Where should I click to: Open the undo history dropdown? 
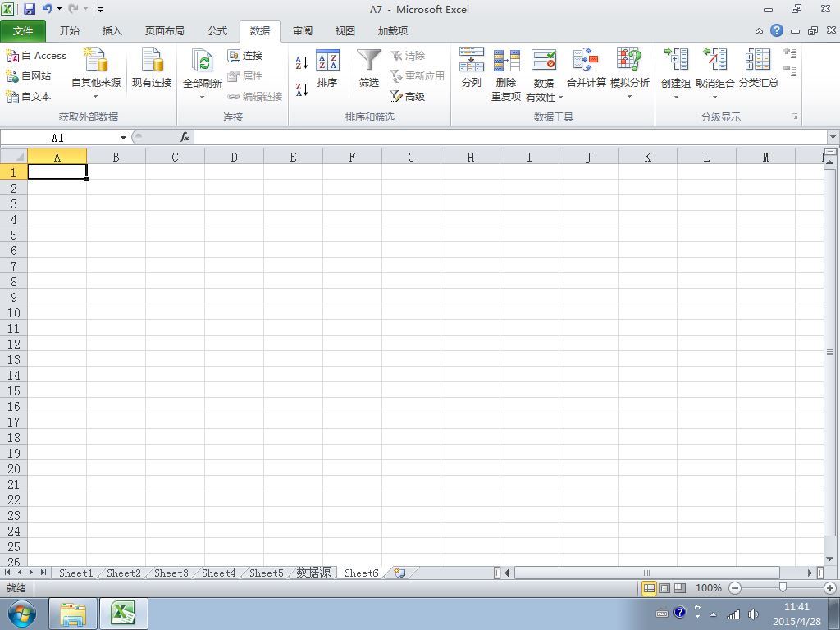(x=59, y=9)
